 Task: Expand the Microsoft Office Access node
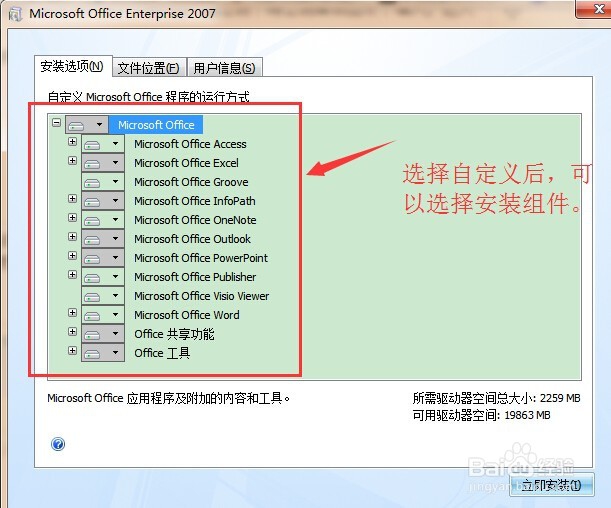pyautogui.click(x=72, y=141)
